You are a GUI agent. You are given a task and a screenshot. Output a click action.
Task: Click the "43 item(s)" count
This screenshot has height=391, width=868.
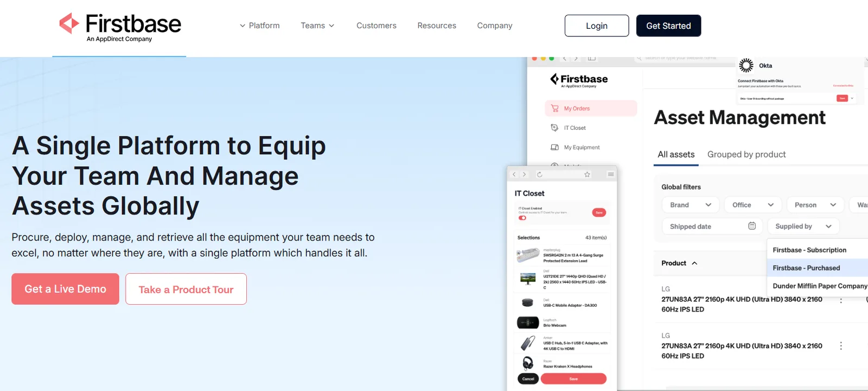point(596,237)
